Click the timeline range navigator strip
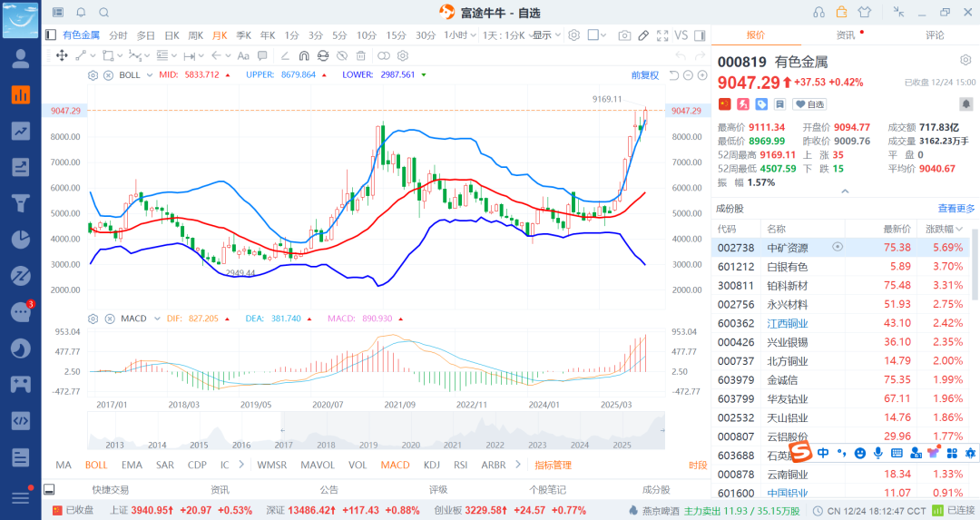 tap(376, 431)
